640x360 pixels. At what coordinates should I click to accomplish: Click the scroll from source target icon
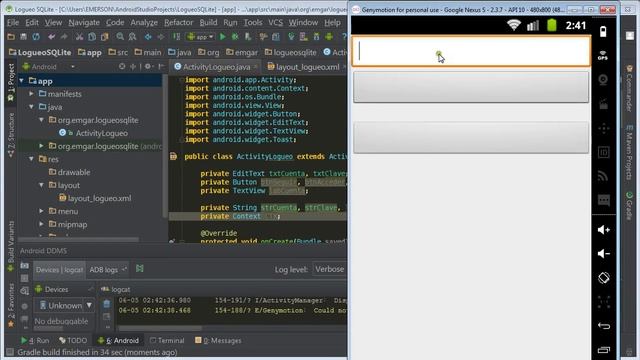122,66
